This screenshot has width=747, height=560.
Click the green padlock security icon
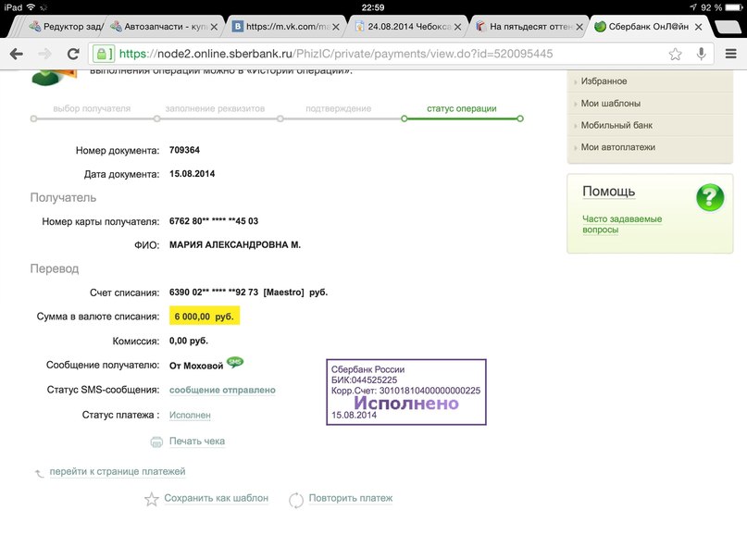(x=102, y=54)
